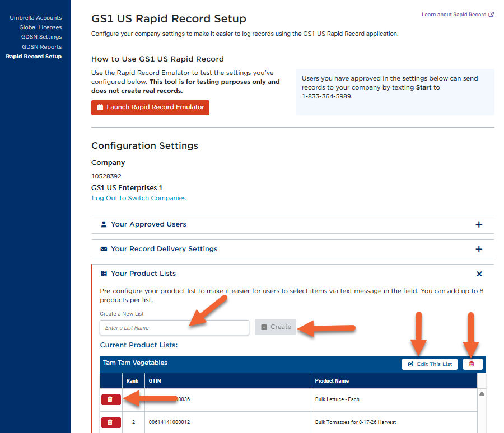Delete the Bulk Lettuce product row
Image resolution: width=504 pixels, height=433 pixels.
[x=111, y=399]
